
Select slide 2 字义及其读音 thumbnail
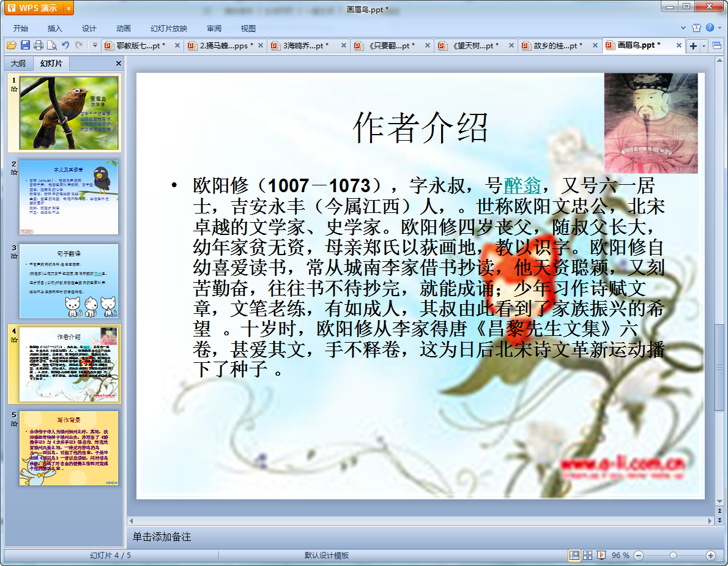(x=69, y=197)
